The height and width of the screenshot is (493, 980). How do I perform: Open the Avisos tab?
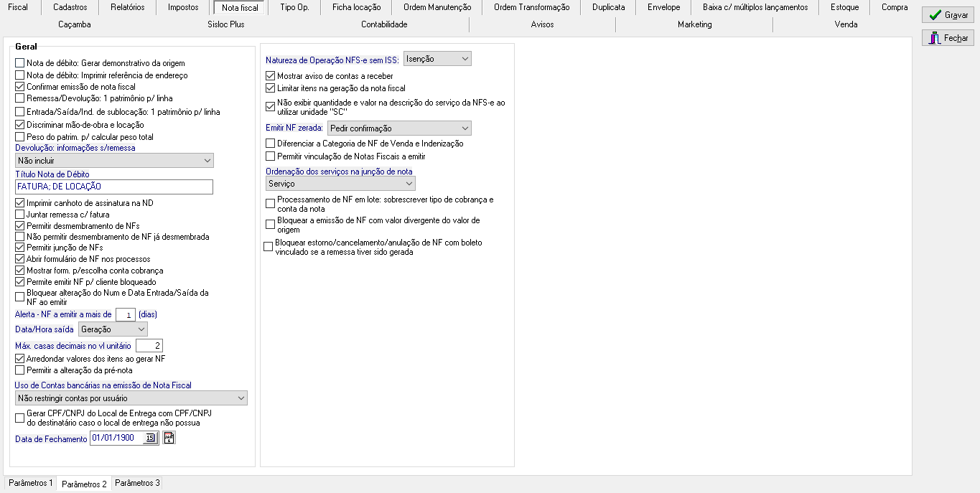[543, 24]
